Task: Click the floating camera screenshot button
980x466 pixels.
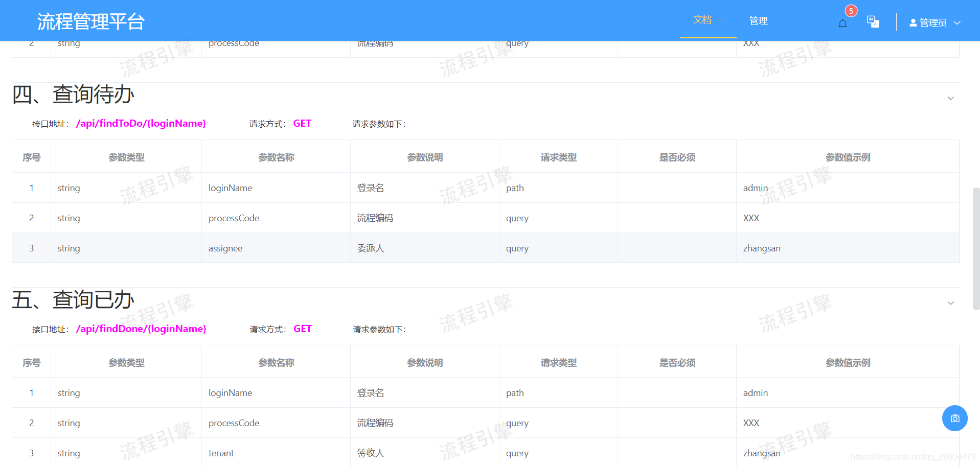Action: click(x=954, y=418)
